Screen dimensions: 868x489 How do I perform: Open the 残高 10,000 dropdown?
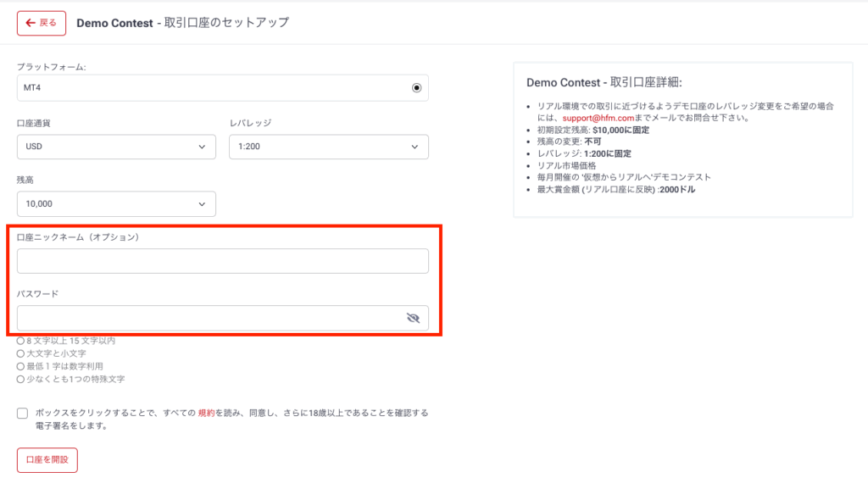click(116, 203)
